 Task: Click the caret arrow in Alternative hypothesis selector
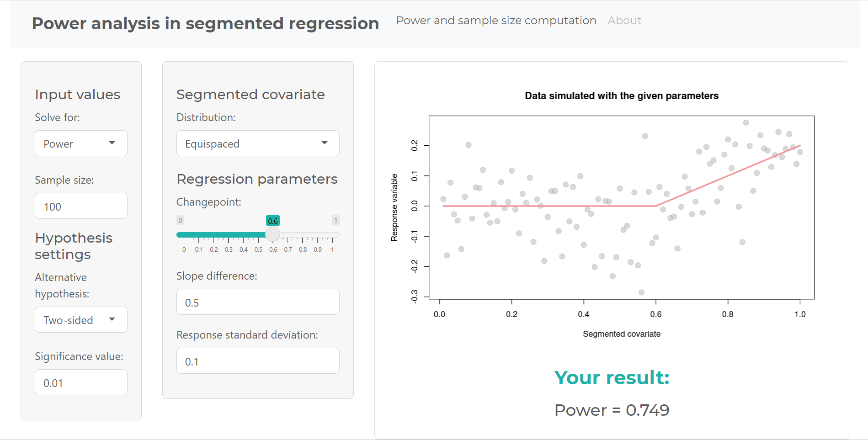(x=112, y=319)
